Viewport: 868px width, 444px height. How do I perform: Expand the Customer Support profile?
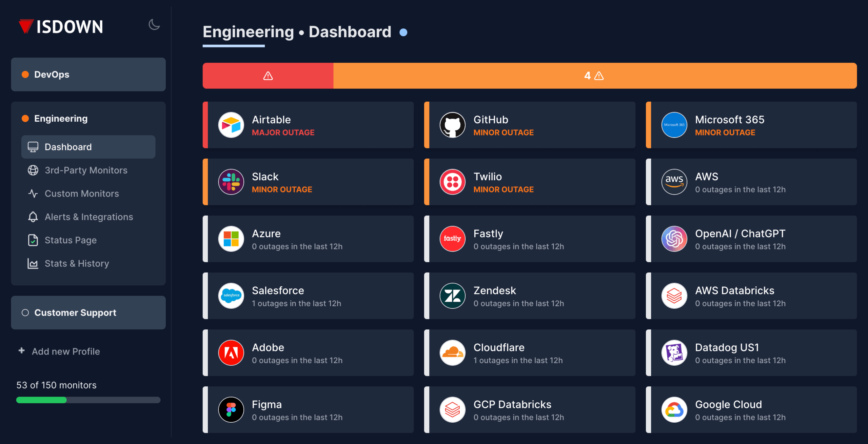[x=88, y=312]
